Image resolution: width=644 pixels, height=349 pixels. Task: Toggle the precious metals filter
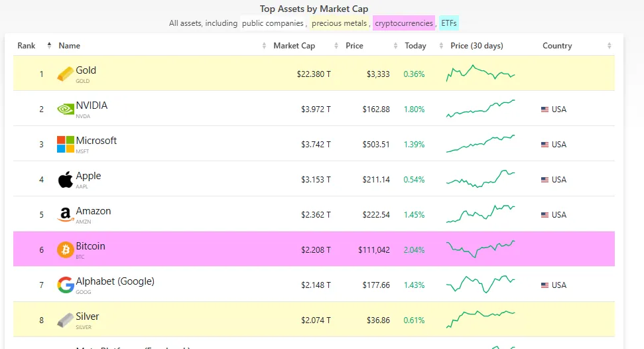pos(339,23)
